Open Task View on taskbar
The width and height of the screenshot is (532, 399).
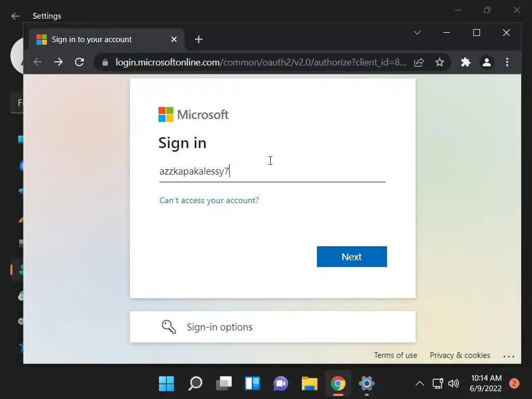click(224, 384)
